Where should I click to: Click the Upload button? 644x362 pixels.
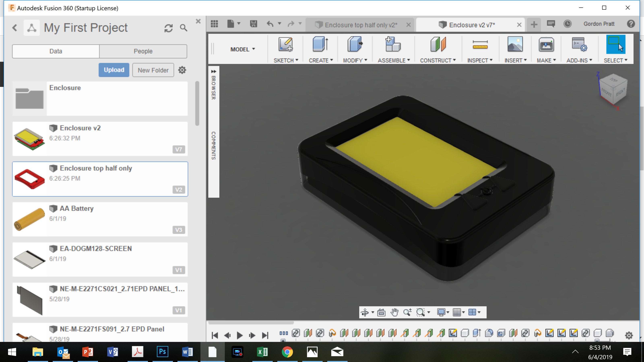coord(114,70)
